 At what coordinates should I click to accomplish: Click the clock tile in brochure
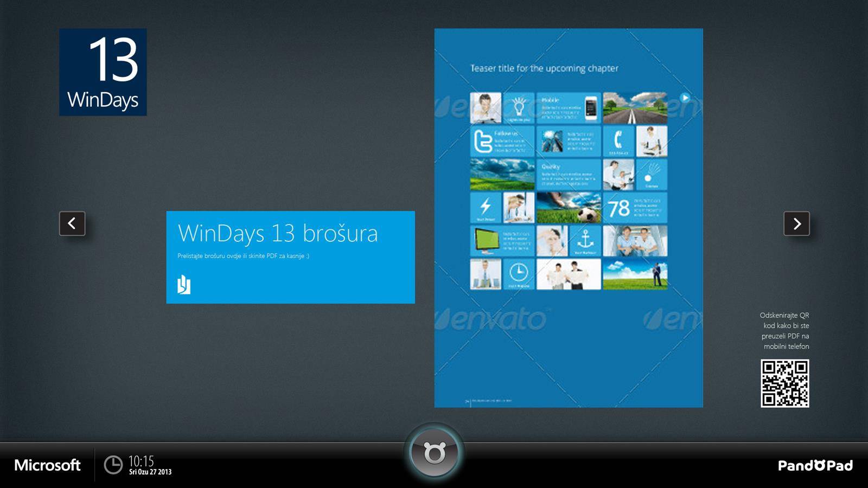coord(519,274)
